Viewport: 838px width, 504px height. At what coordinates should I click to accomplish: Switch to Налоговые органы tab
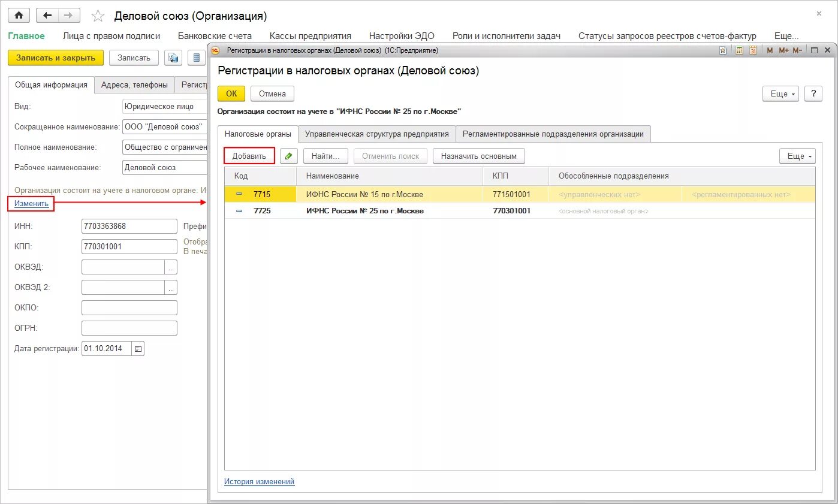(x=258, y=134)
